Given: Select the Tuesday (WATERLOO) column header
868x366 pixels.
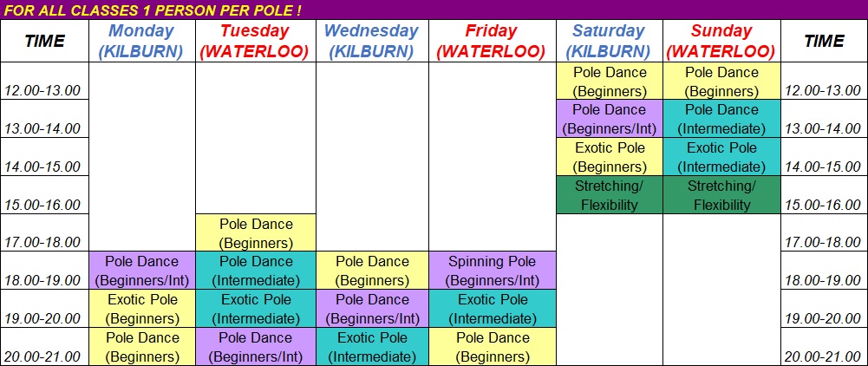Looking at the screenshot, I should pos(256,41).
